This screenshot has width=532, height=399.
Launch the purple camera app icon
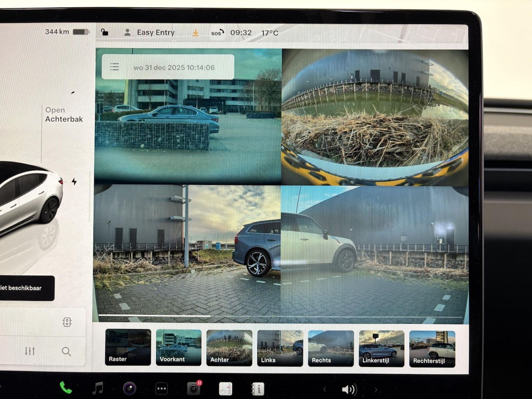coord(130,389)
